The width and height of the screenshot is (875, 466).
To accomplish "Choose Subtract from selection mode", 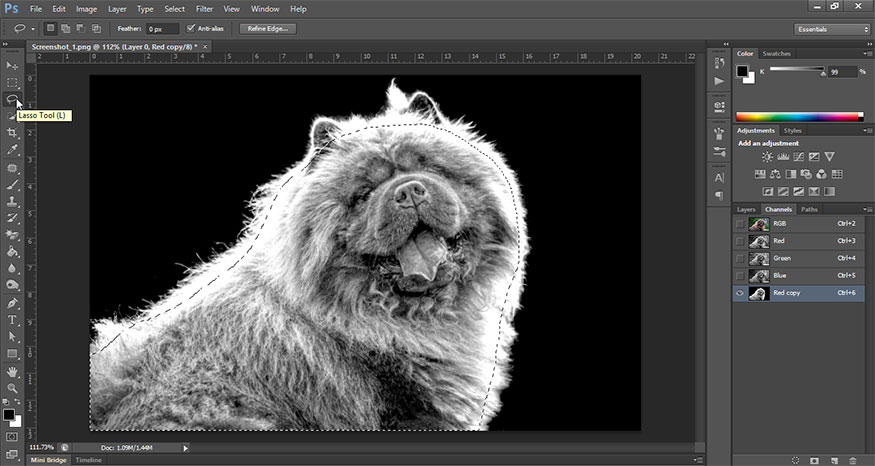I will [81, 28].
